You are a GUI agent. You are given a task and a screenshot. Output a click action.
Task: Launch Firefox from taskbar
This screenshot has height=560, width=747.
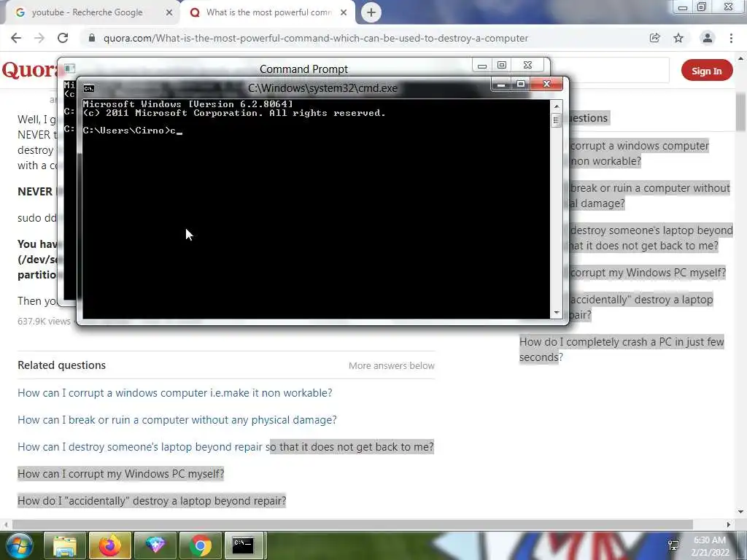(109, 545)
